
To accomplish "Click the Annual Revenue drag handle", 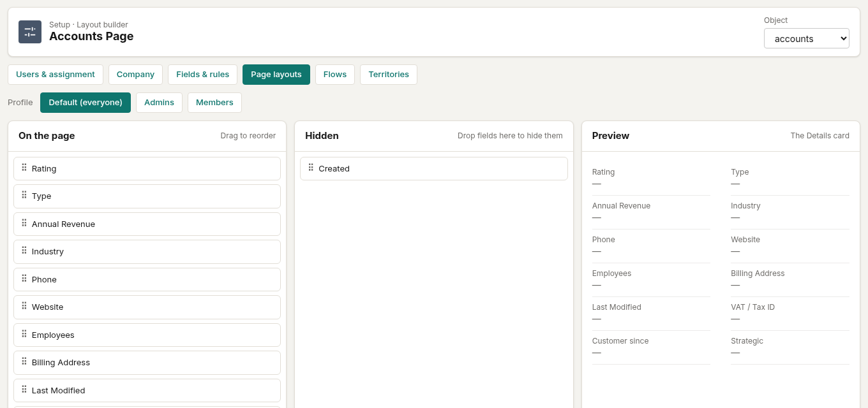I will 24,224.
